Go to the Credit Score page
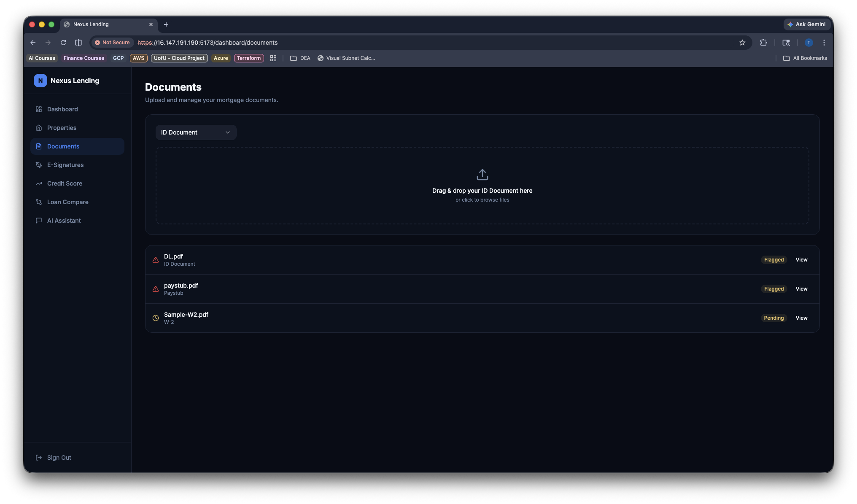Viewport: 857px width, 504px height. [65, 183]
